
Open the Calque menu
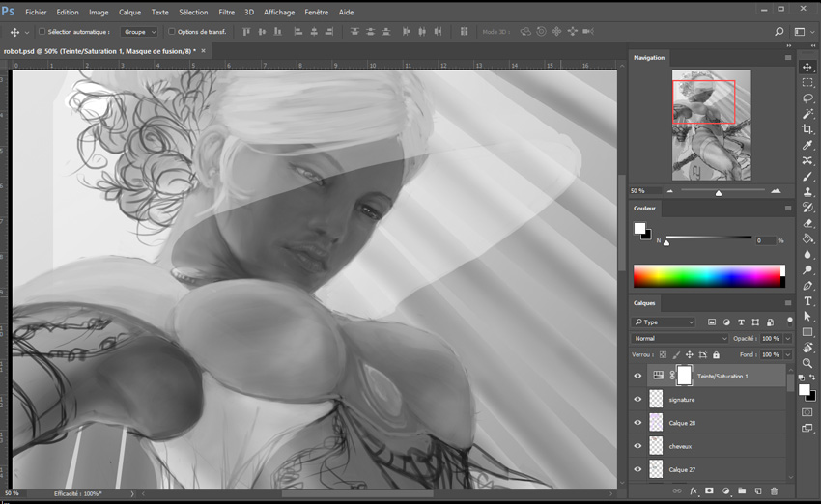coord(128,13)
